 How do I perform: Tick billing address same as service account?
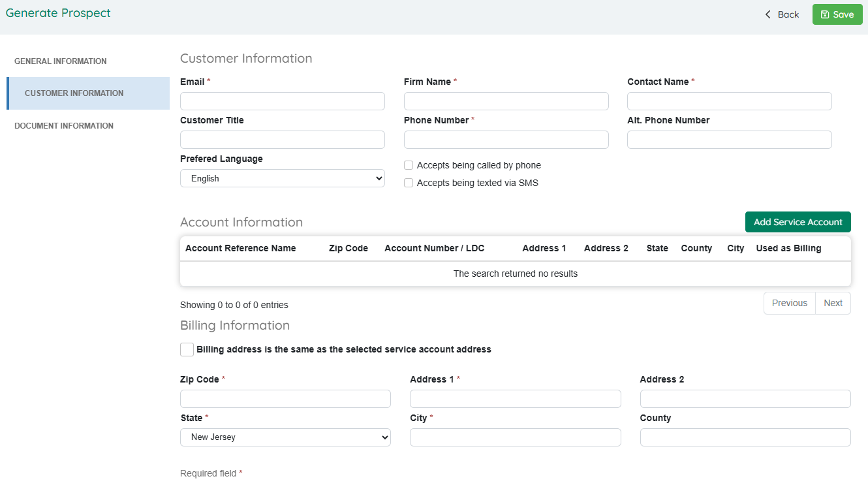point(187,349)
